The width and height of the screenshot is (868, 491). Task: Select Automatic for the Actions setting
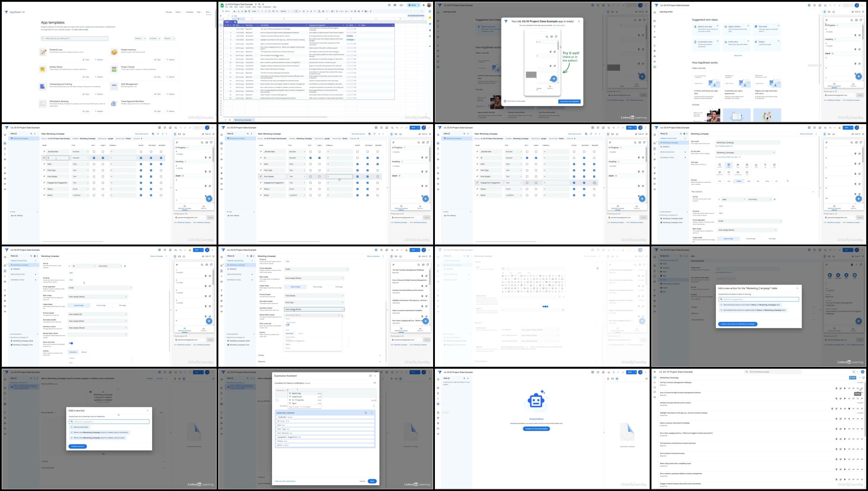pyautogui.click(x=73, y=352)
